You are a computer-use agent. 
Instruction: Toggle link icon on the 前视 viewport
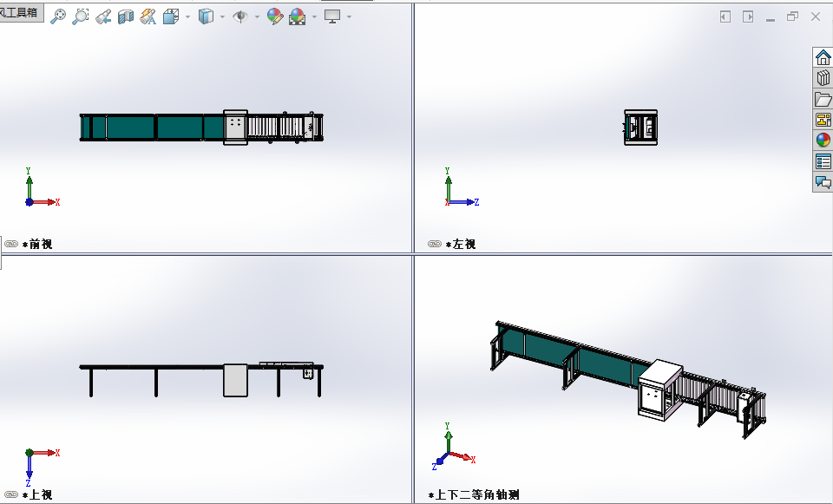[11, 244]
